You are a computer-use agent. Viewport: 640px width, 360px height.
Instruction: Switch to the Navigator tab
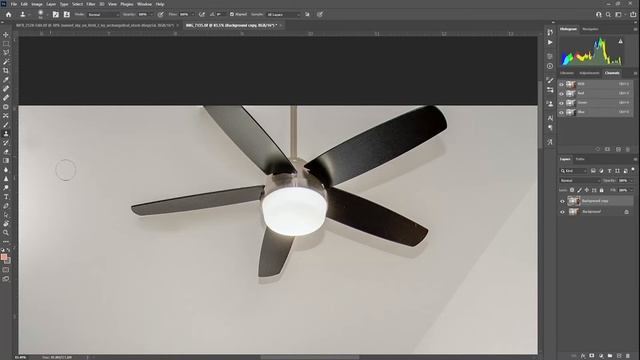click(x=590, y=29)
